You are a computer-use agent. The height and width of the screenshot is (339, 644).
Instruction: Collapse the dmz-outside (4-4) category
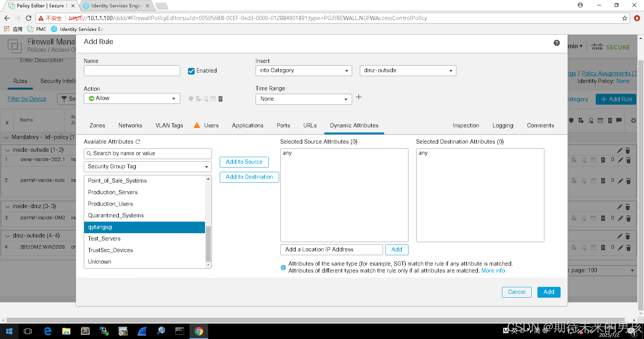(7, 236)
